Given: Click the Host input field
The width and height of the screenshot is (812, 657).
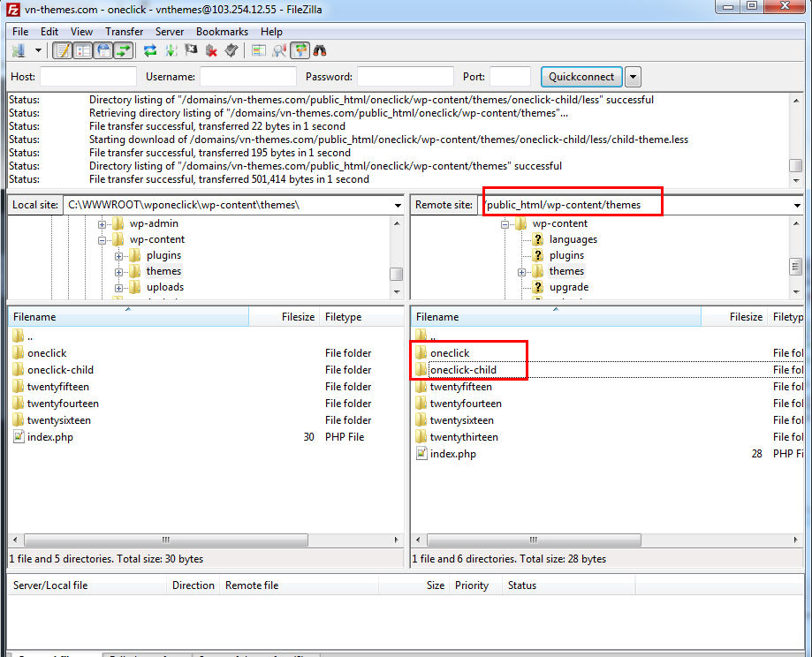Looking at the screenshot, I should point(88,77).
